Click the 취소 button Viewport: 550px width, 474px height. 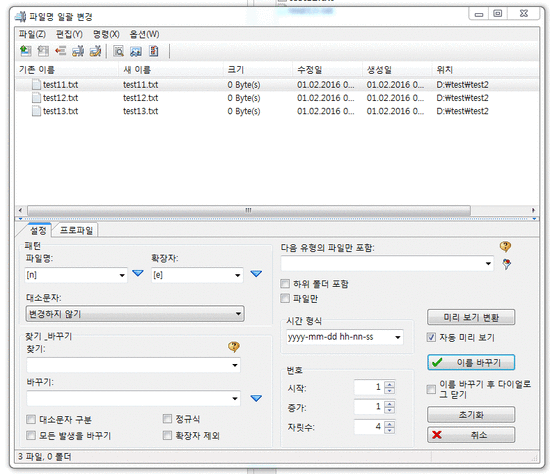(x=471, y=435)
